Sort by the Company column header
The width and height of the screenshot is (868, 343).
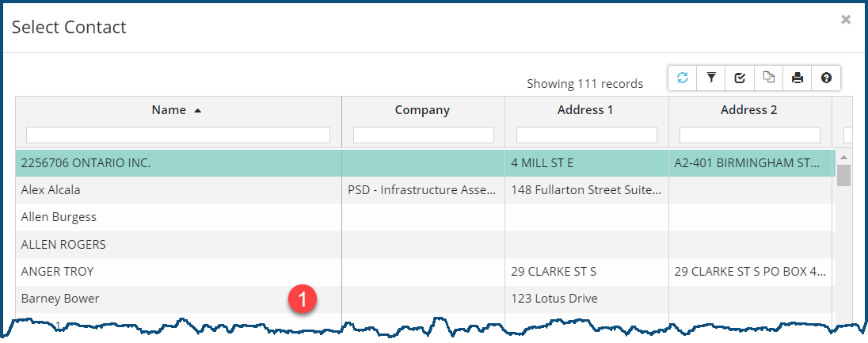pos(422,110)
